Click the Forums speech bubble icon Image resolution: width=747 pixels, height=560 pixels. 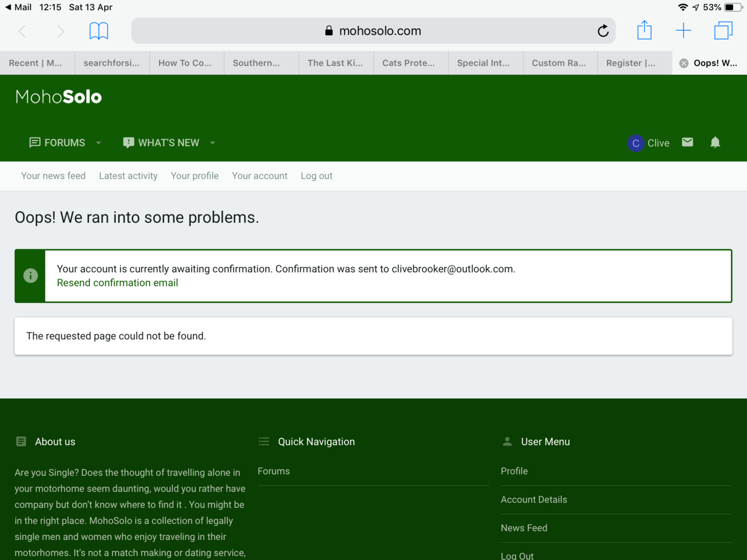pyautogui.click(x=35, y=143)
